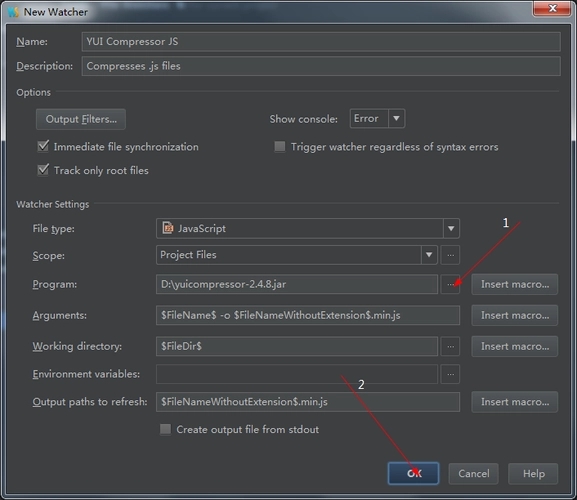The width and height of the screenshot is (577, 500).
Task: Open Scope browse ellipsis button
Action: [450, 255]
